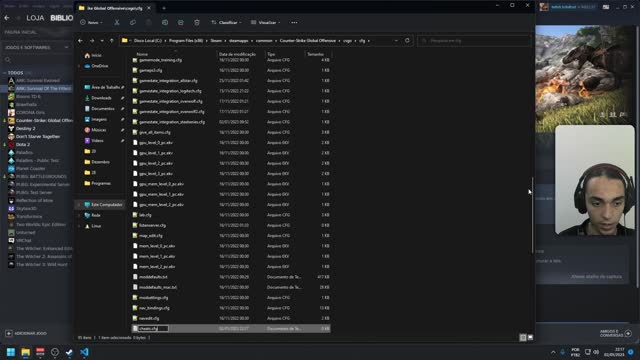Click the Share icon in Explorer toolbar
Screen dimensions: 640x360
pyautogui.click(x=181, y=22)
